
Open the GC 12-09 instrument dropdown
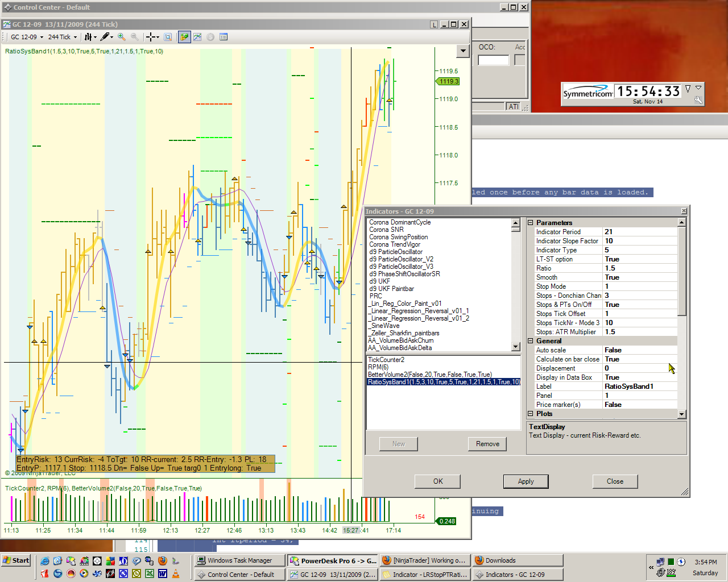pos(42,38)
